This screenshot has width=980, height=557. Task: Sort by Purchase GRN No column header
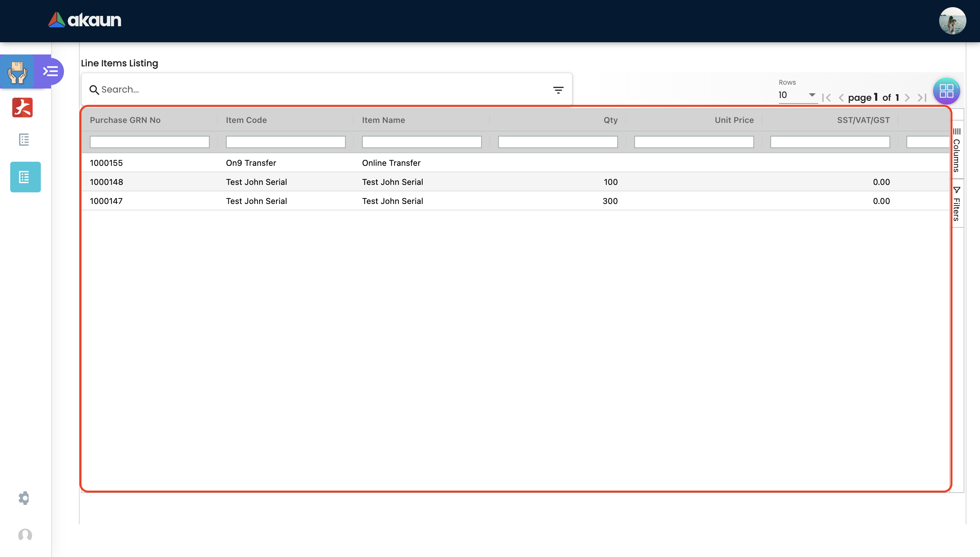[x=125, y=120]
